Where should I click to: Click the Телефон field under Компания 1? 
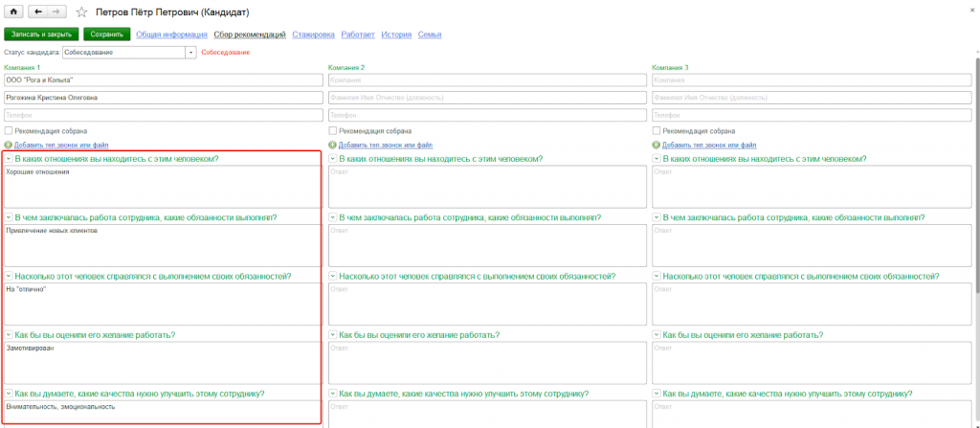point(164,115)
